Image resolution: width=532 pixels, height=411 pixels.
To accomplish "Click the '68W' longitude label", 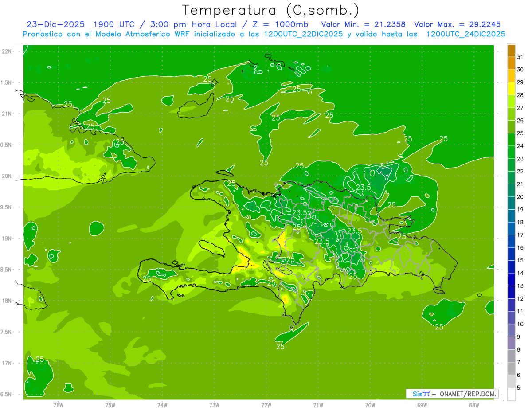I will click(474, 405).
